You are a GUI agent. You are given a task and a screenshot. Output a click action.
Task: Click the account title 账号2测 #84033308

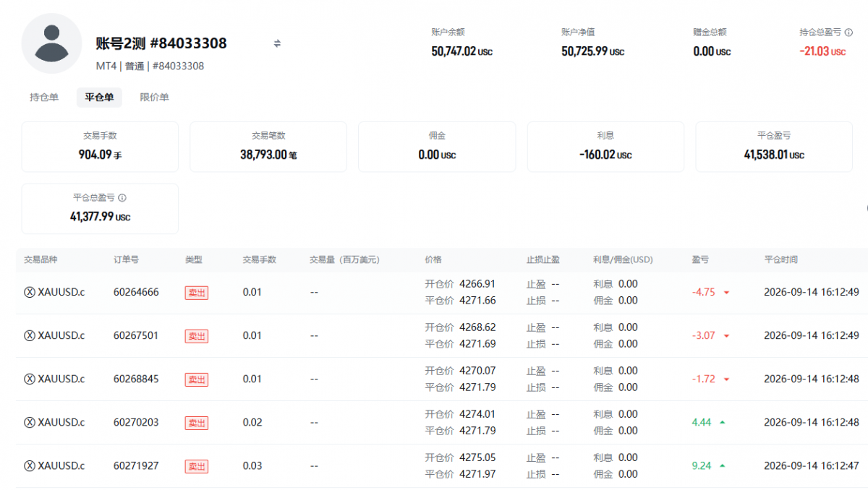[161, 43]
